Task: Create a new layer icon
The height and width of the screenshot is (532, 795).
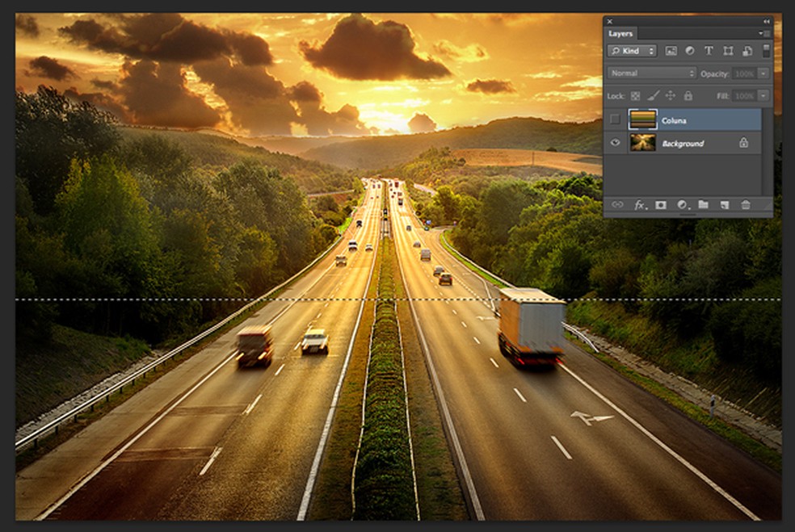Action: pyautogui.click(x=725, y=205)
